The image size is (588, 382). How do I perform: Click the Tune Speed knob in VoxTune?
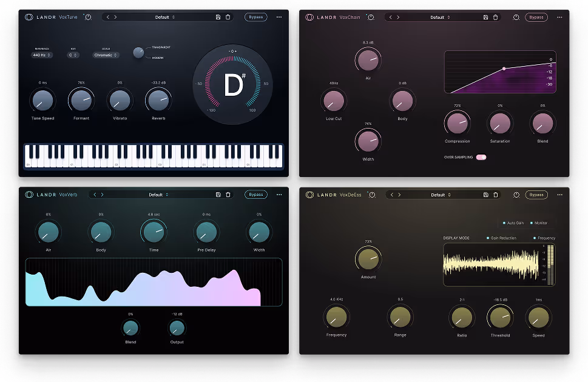(42, 100)
